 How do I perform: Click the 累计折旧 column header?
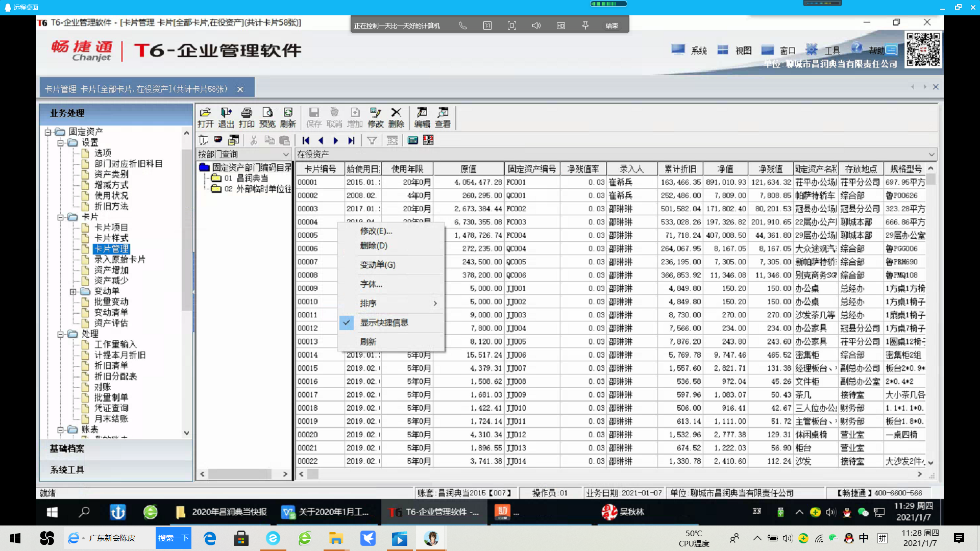tap(680, 169)
